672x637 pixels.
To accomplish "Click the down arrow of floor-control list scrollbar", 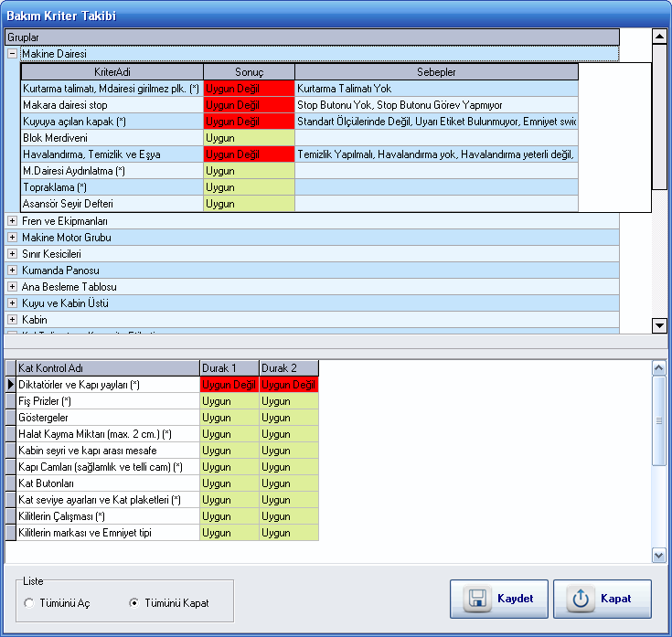I will pos(658,555).
